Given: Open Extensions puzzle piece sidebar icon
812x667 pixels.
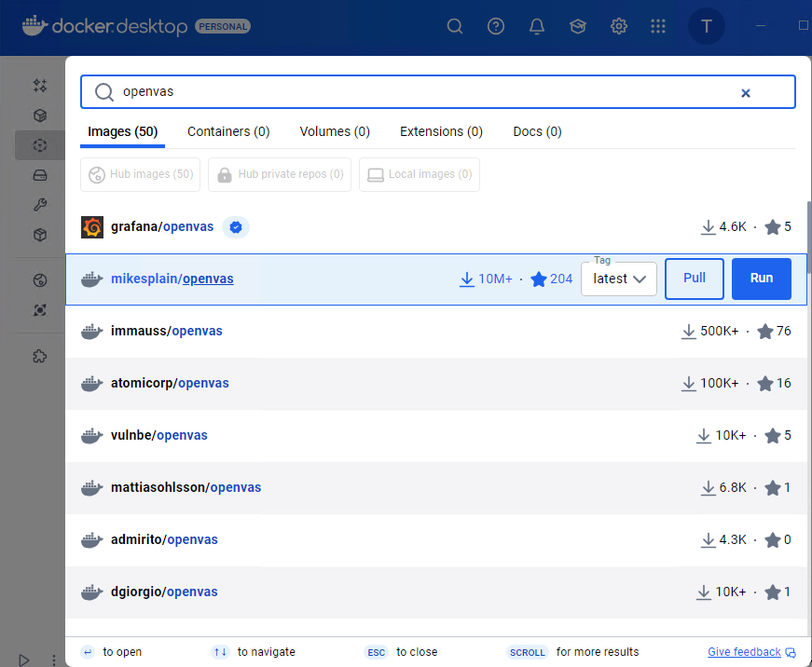Looking at the screenshot, I should click(x=40, y=356).
